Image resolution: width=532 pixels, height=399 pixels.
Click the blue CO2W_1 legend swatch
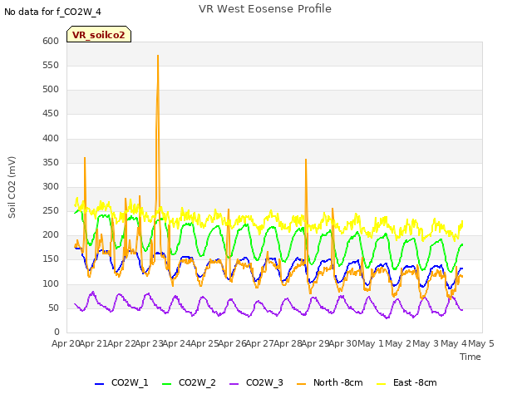point(99,384)
